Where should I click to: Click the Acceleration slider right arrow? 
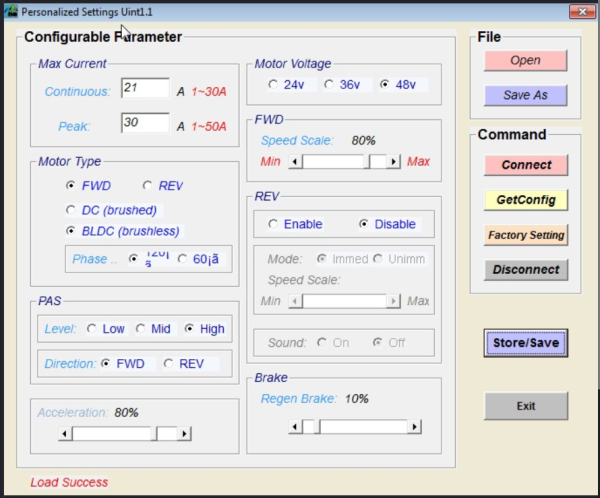click(184, 434)
